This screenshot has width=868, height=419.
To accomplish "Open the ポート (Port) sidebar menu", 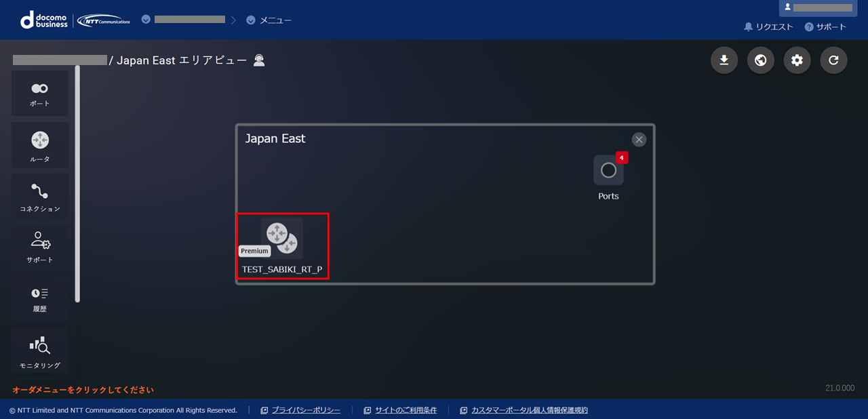I will click(40, 94).
